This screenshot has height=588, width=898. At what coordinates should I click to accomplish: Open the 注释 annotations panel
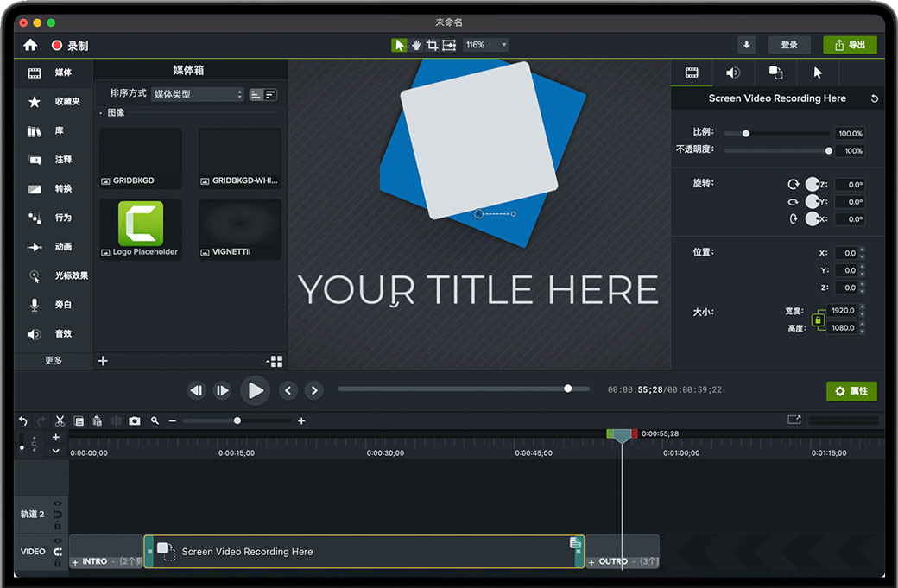[x=54, y=160]
